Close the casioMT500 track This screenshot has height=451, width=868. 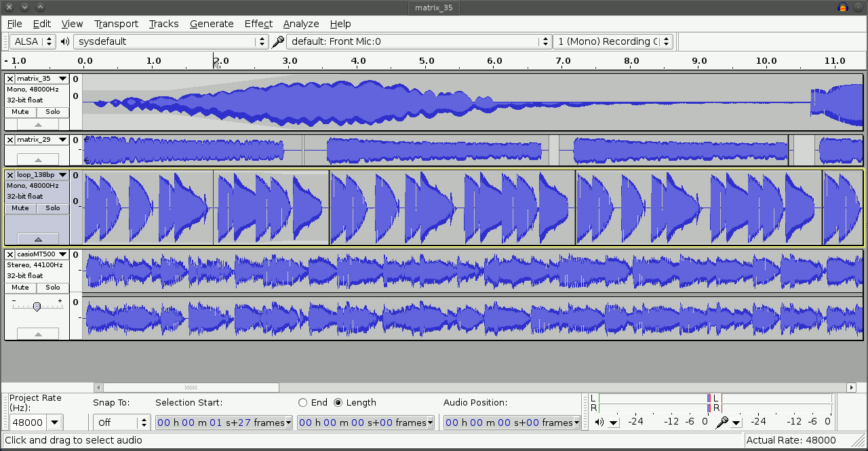click(10, 254)
